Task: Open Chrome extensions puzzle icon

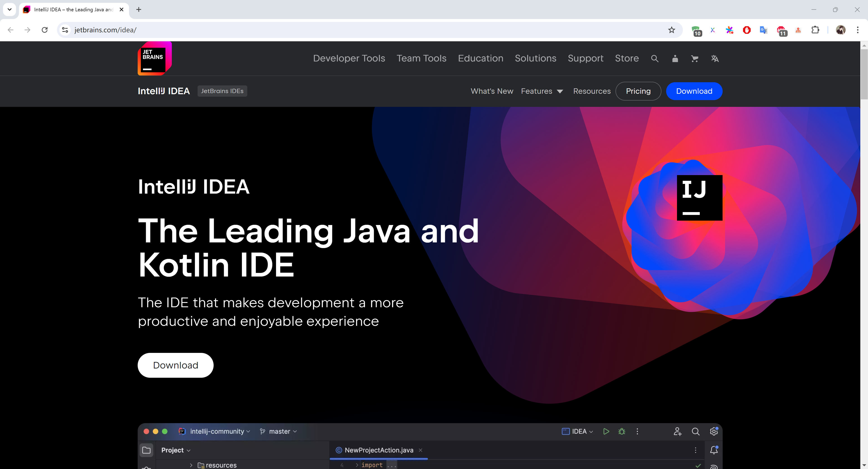Action: [x=815, y=30]
